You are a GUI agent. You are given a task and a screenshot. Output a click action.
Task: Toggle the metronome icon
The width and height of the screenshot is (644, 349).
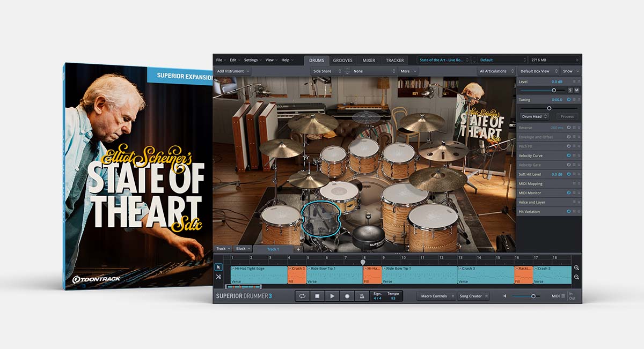tap(362, 296)
